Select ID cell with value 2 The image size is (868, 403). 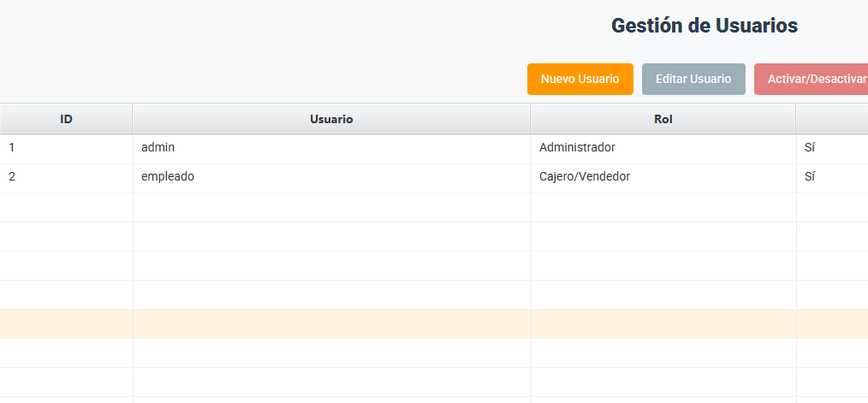coord(66,178)
